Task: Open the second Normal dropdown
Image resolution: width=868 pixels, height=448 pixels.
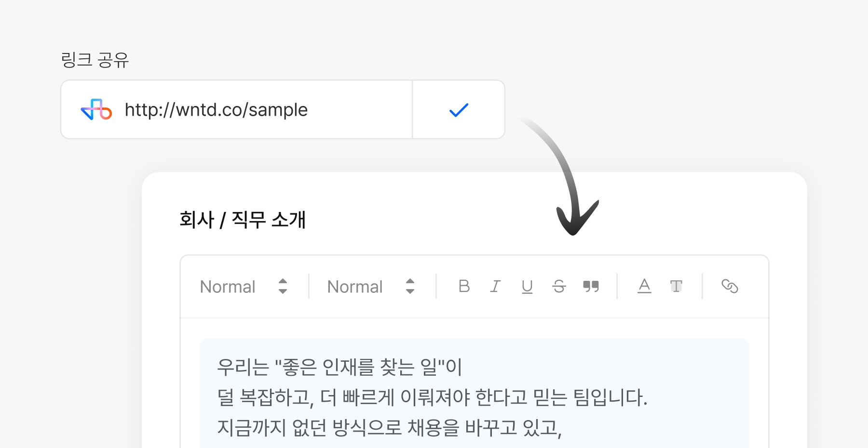Action: (355, 287)
